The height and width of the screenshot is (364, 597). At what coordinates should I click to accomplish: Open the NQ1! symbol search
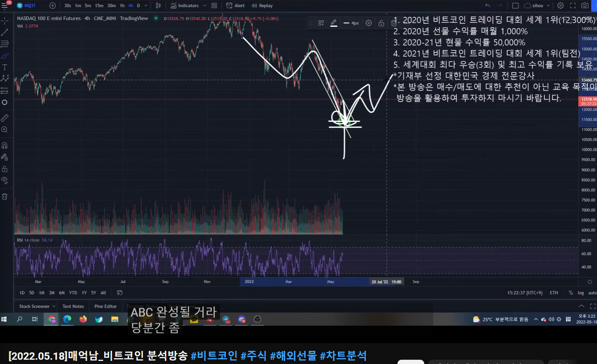pyautogui.click(x=26, y=6)
